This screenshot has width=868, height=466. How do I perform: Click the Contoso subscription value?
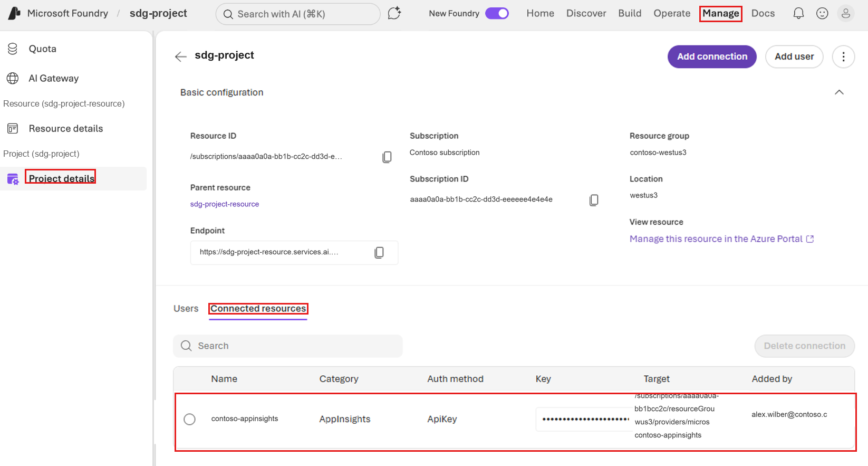[445, 153]
